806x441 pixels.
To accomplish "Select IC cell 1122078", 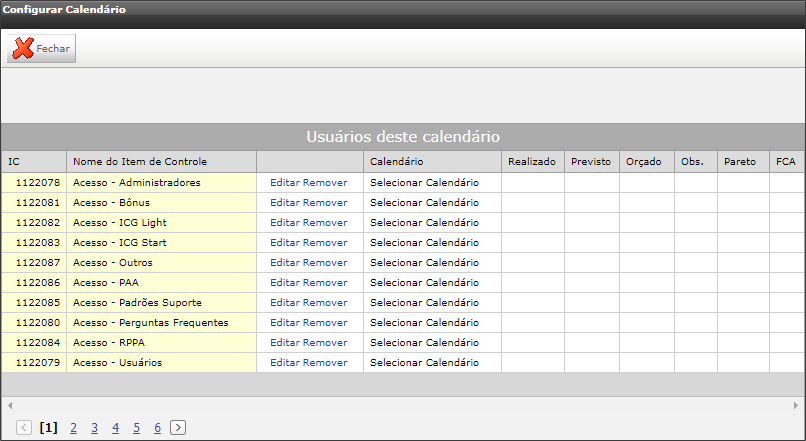I will (34, 182).
